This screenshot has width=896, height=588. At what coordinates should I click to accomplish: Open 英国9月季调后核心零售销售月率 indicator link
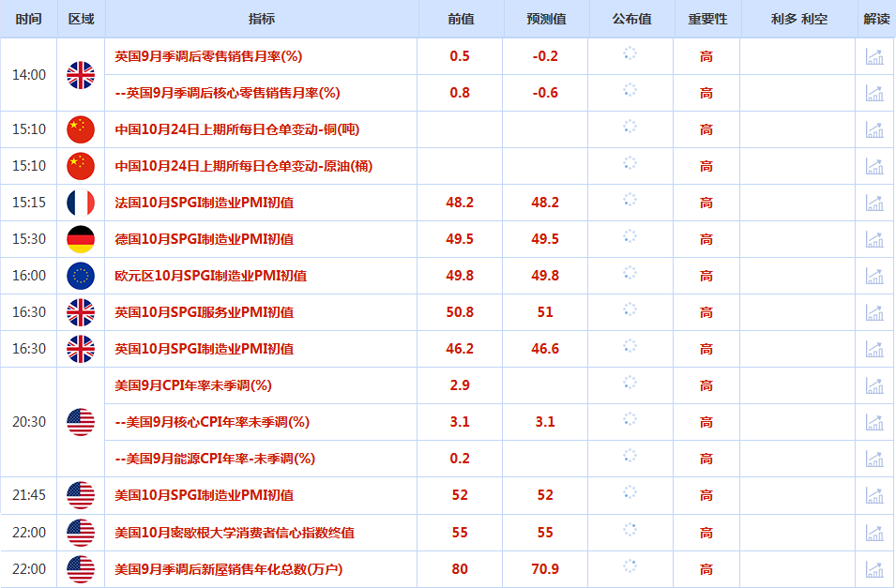[x=226, y=93]
